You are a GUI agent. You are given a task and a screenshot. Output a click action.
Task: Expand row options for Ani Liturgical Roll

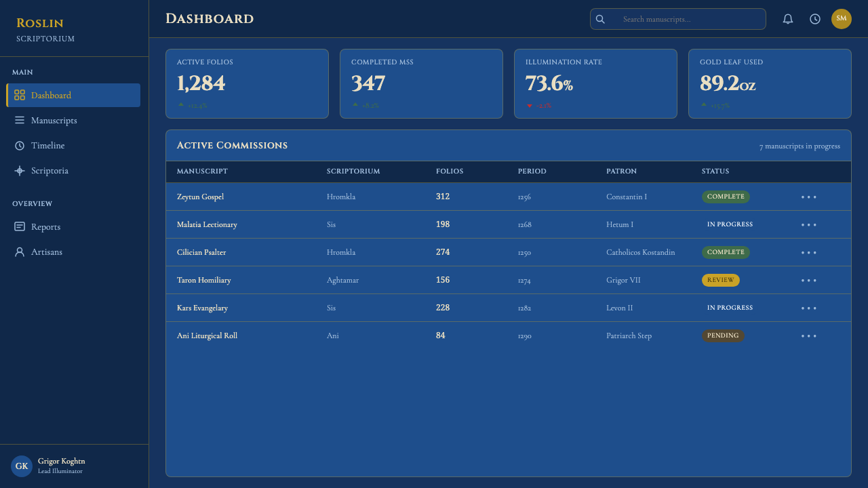808,336
